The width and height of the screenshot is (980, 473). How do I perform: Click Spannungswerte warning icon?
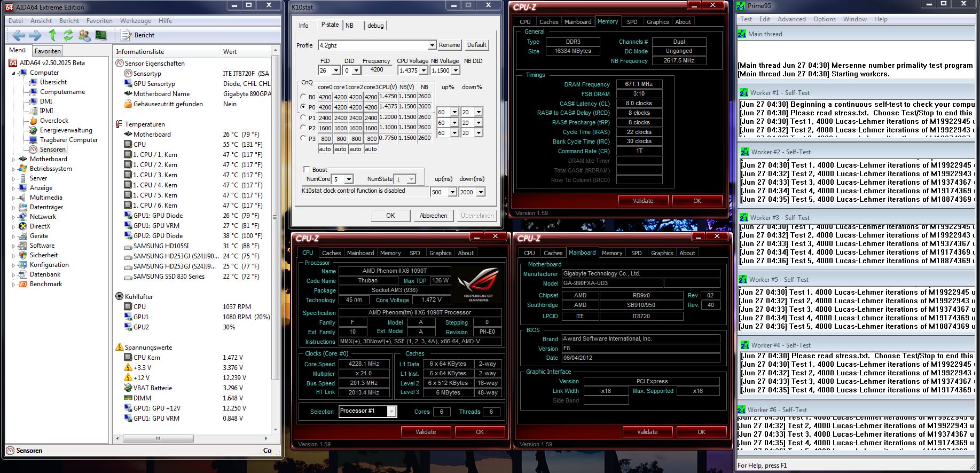(x=120, y=347)
